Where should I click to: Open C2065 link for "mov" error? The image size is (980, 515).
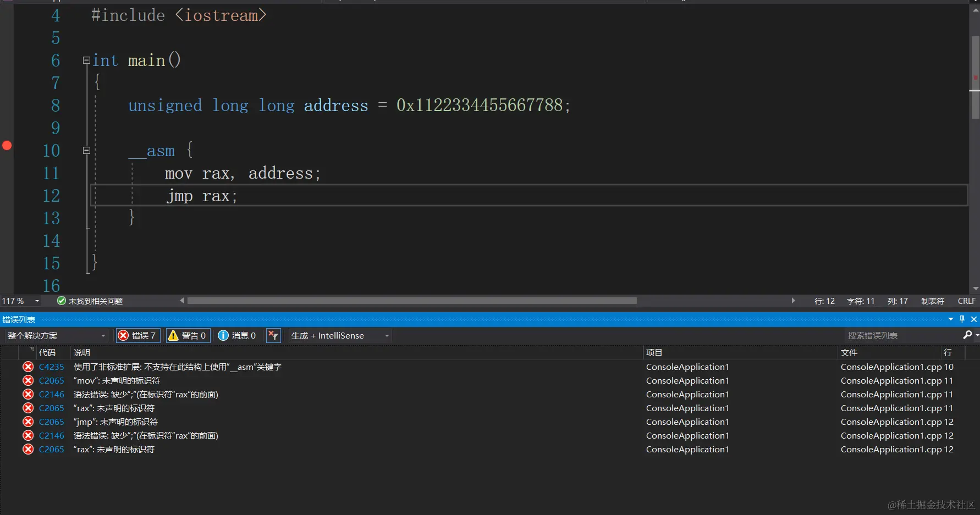pos(51,380)
